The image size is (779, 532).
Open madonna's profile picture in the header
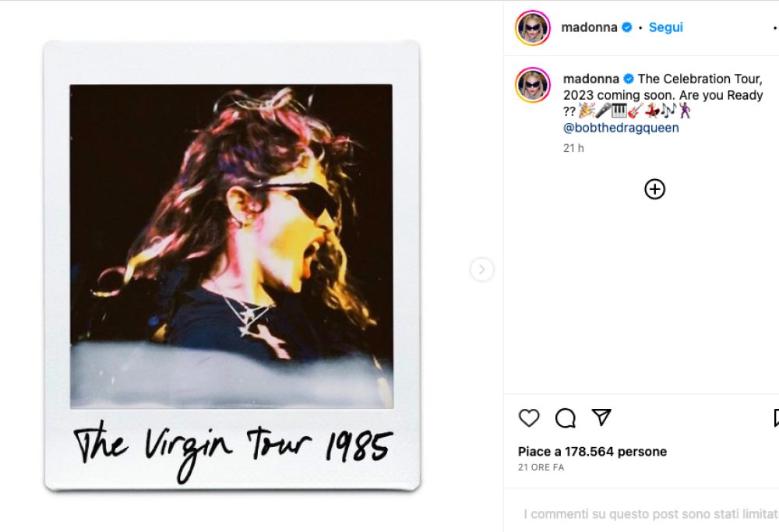(x=532, y=27)
